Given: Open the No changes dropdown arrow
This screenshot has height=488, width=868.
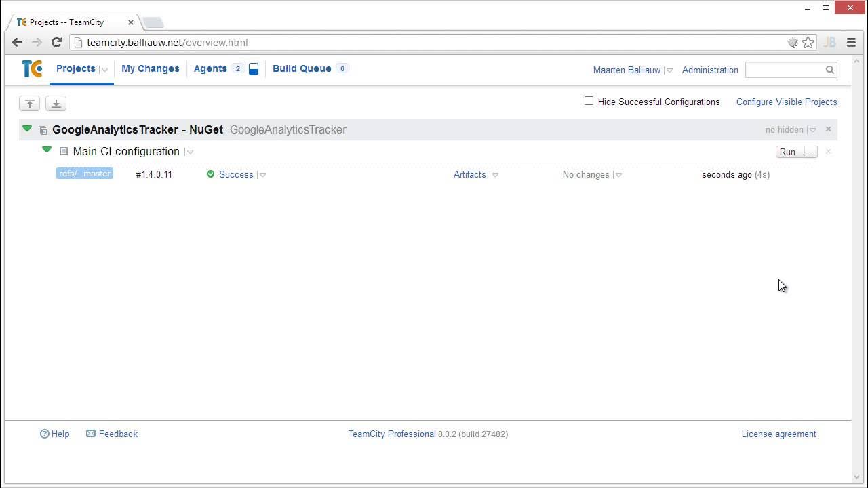Looking at the screenshot, I should coord(618,175).
